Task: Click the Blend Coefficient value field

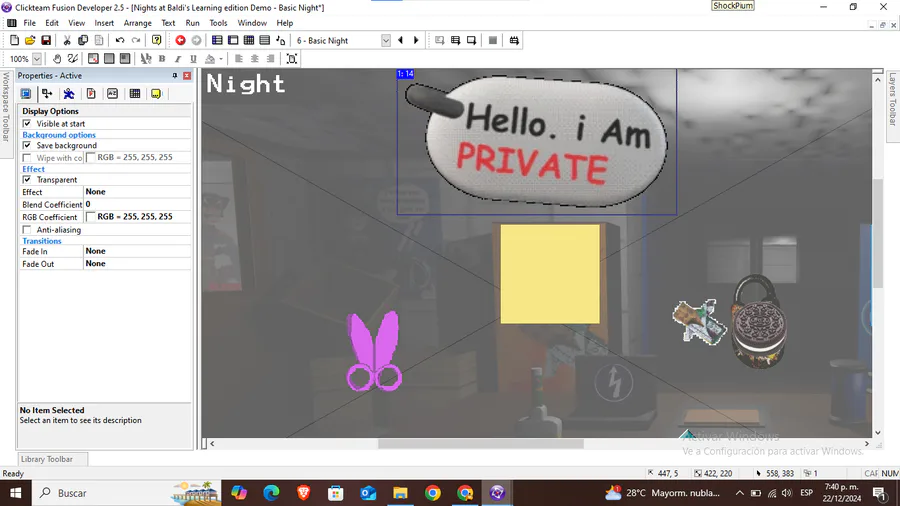Action: [x=137, y=204]
